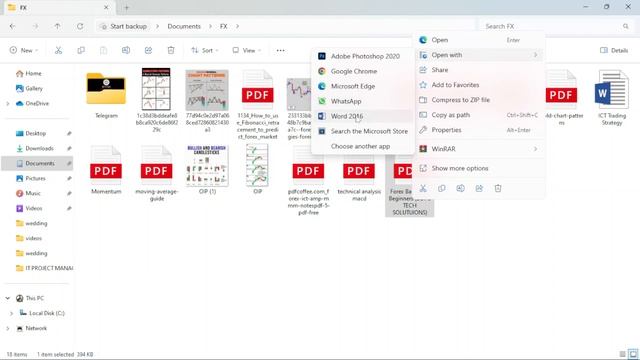Screen dimensions: 640x360
Task: Select Search the Microsoft Store
Action: pos(362,131)
